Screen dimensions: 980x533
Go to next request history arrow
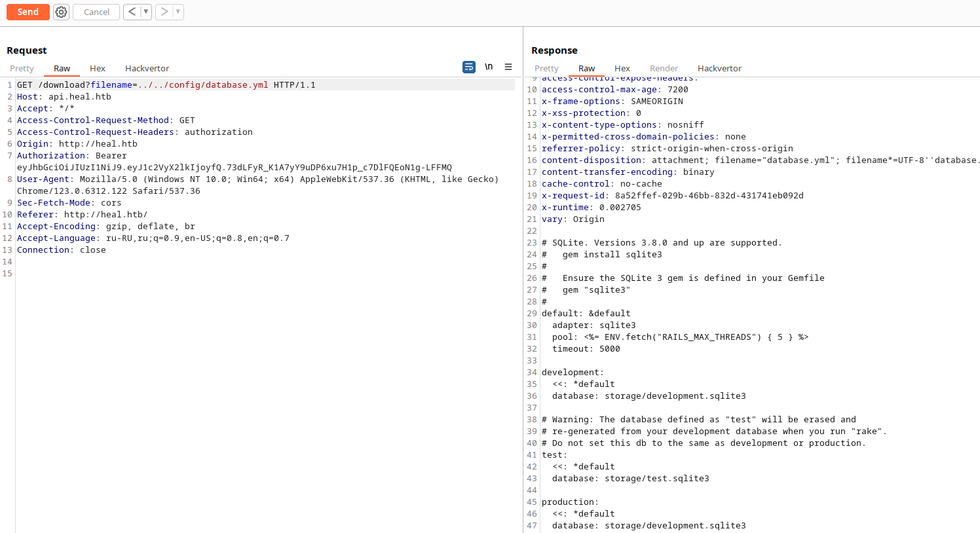164,12
